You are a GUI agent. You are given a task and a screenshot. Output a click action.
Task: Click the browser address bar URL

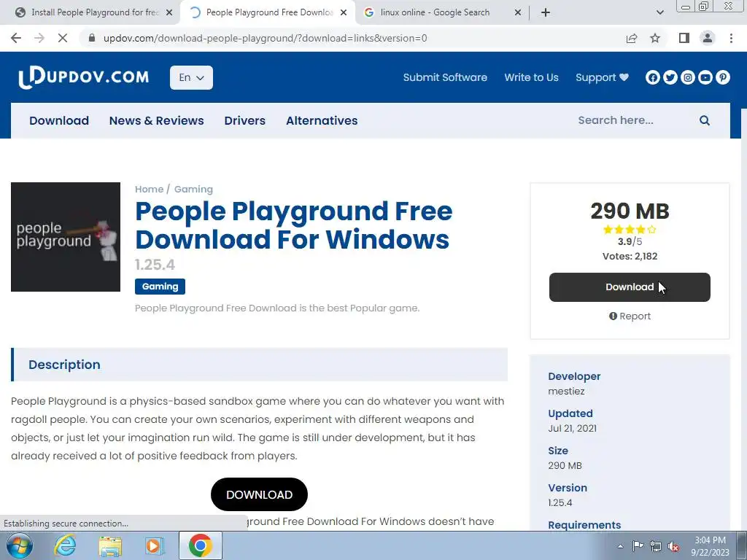tap(266, 38)
